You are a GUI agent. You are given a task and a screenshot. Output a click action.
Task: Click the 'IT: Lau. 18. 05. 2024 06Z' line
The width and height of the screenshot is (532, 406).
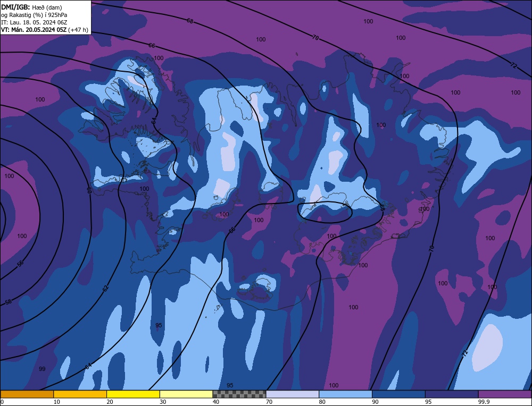[x=34, y=22]
